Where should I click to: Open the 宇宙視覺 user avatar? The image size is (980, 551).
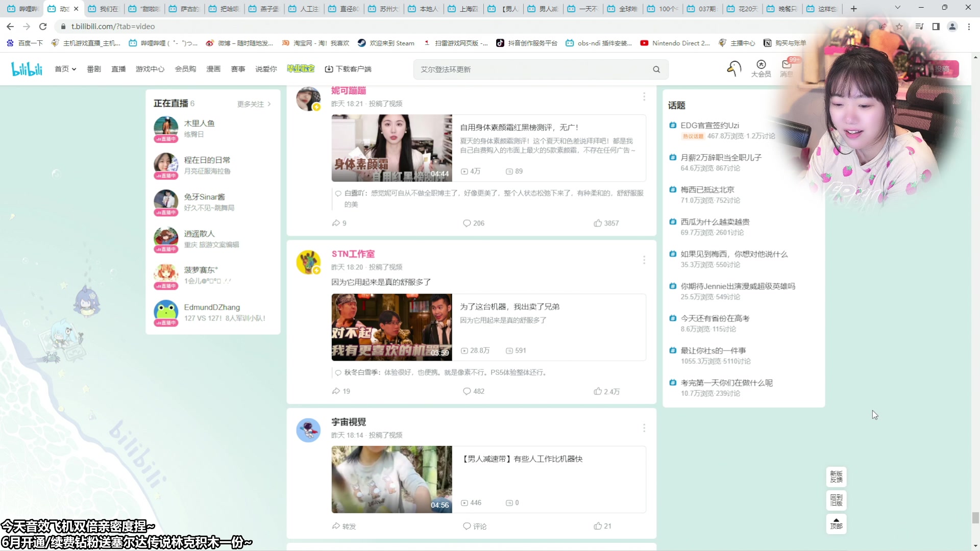308,430
